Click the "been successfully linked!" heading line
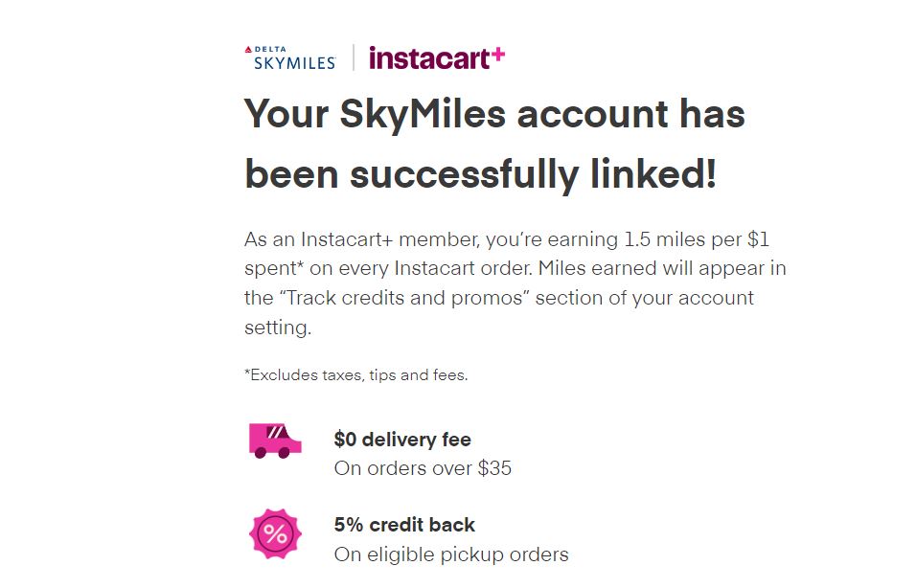The width and height of the screenshot is (916, 588). (480, 175)
